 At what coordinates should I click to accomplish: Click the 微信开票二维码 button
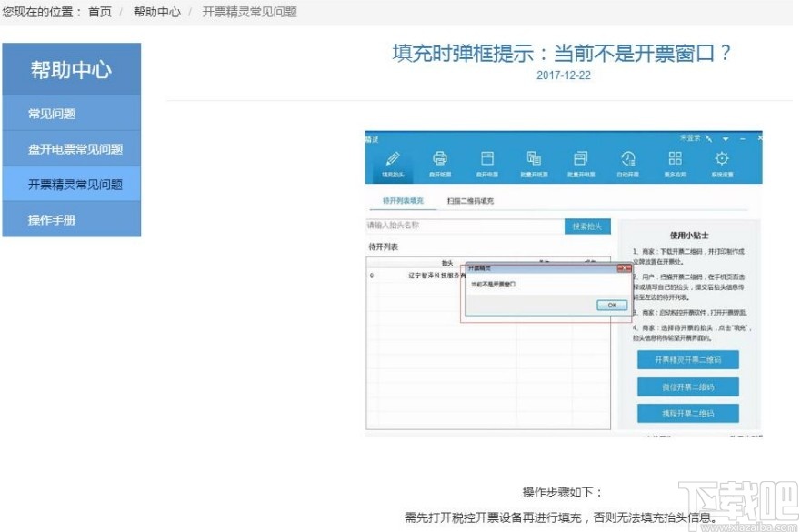tap(688, 386)
